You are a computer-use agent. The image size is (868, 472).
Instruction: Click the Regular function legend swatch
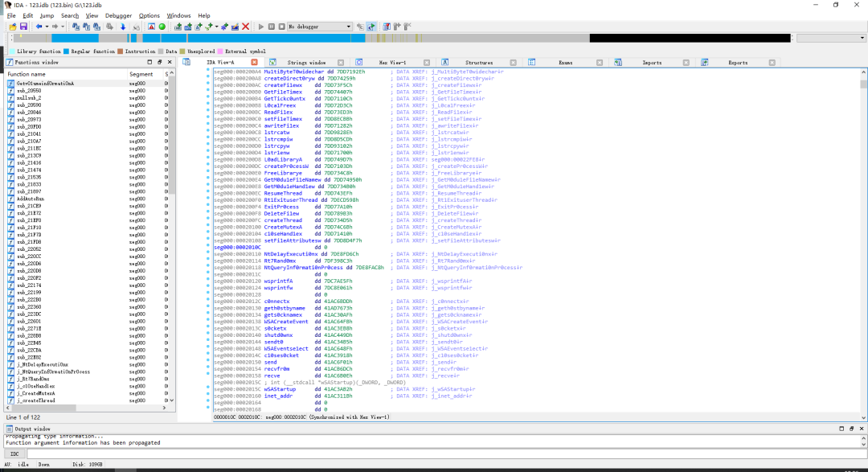(x=66, y=51)
